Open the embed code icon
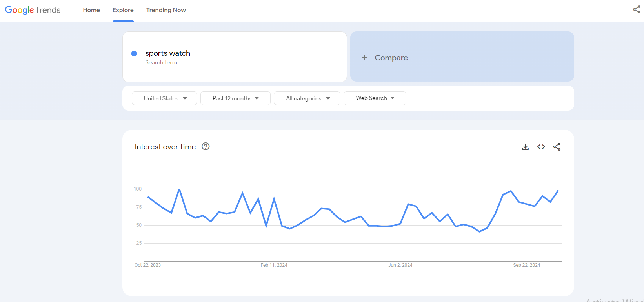 pyautogui.click(x=541, y=147)
